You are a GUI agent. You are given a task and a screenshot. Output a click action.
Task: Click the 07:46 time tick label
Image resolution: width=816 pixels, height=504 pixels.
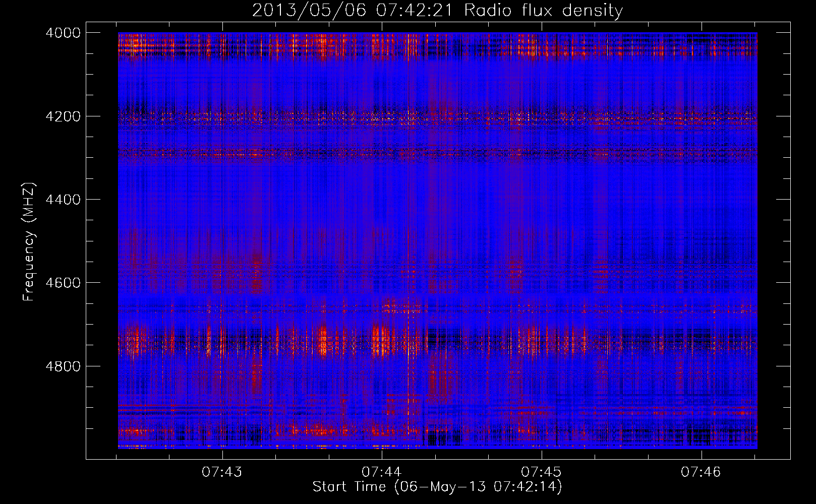click(701, 472)
